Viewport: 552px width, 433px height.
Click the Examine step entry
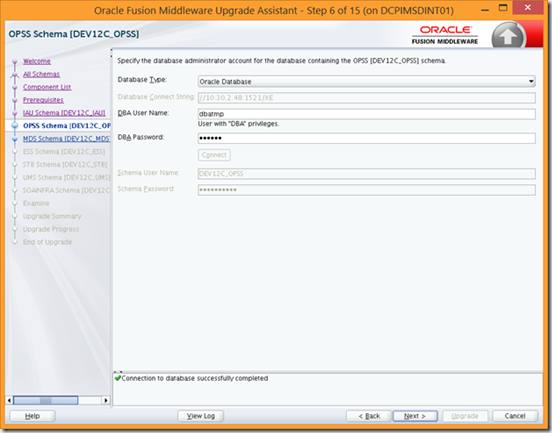tap(36, 203)
